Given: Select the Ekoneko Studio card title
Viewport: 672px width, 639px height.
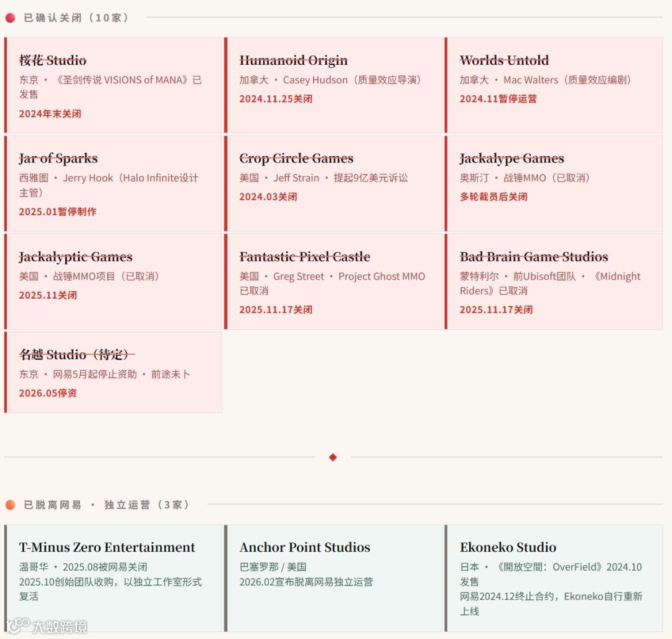Looking at the screenshot, I should [508, 548].
